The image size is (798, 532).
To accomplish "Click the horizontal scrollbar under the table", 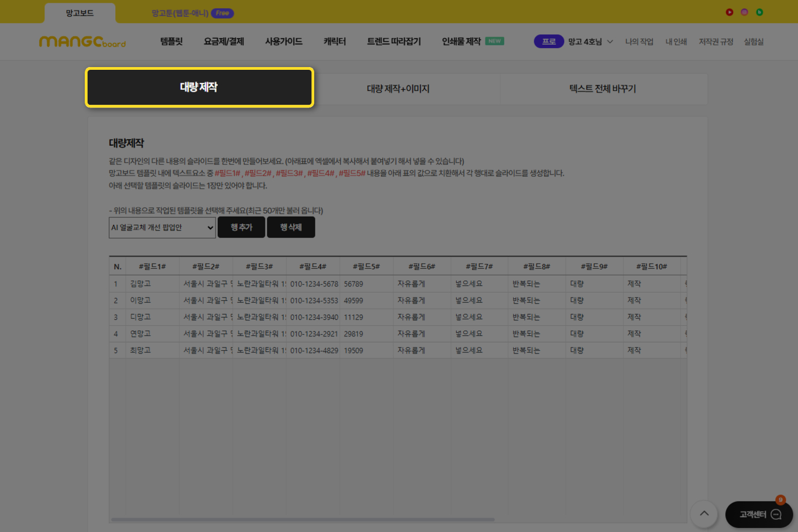I will click(303, 520).
